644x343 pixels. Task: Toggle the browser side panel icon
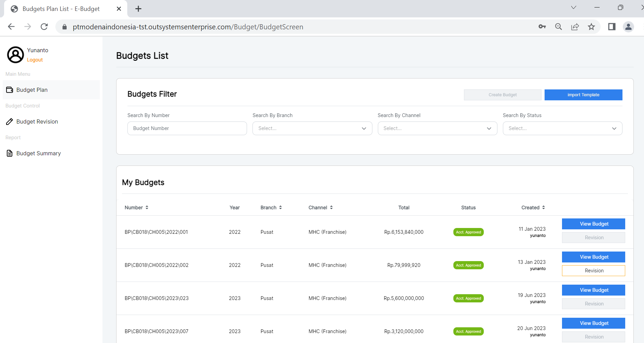(x=612, y=27)
